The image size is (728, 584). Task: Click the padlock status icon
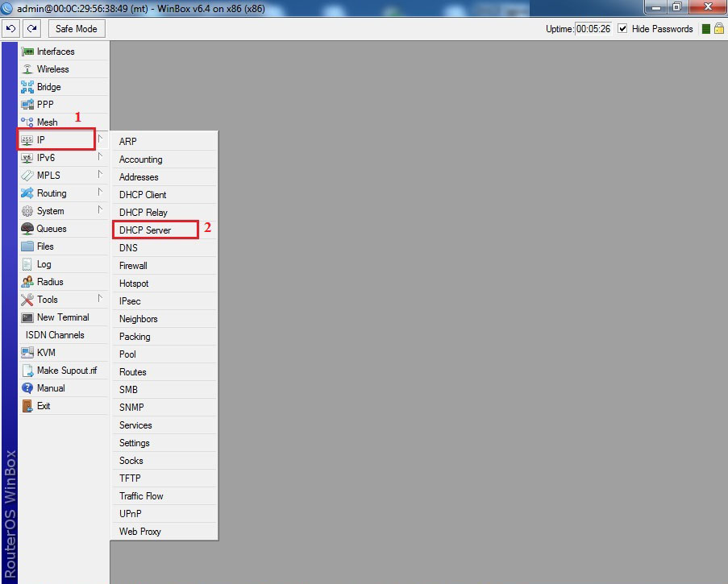click(719, 29)
